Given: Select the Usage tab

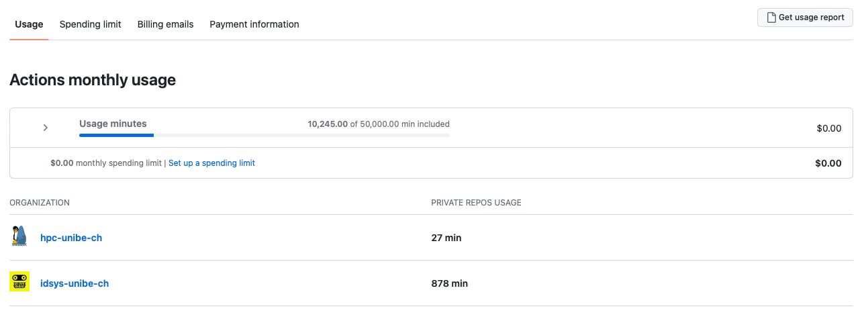Looking at the screenshot, I should coord(29,24).
